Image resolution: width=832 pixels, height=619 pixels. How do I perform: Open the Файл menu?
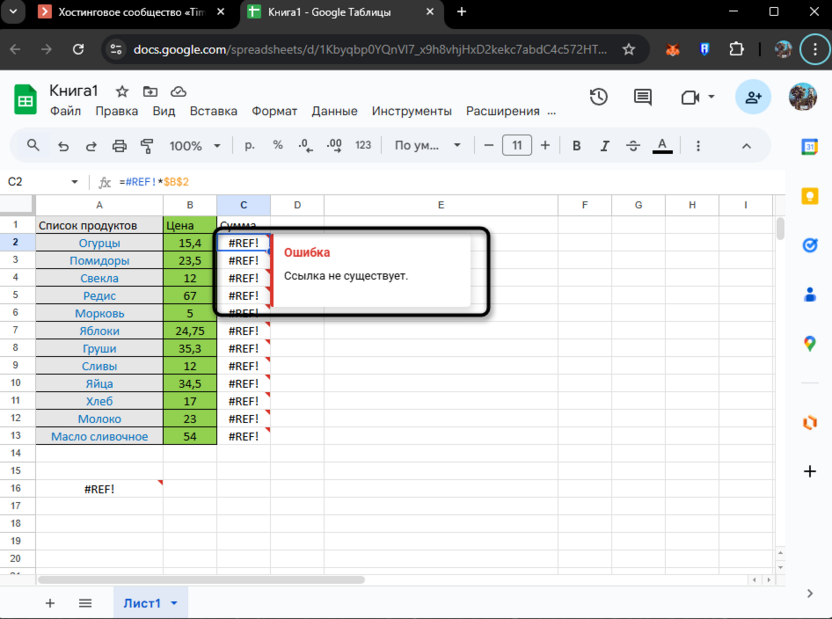click(x=65, y=111)
